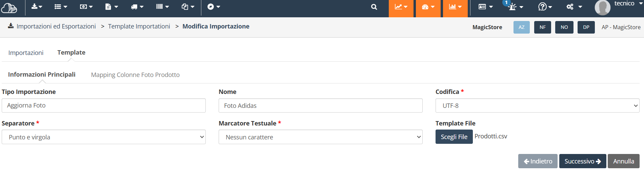Toggle the AZ store button
The height and width of the screenshot is (175, 644).
click(521, 27)
